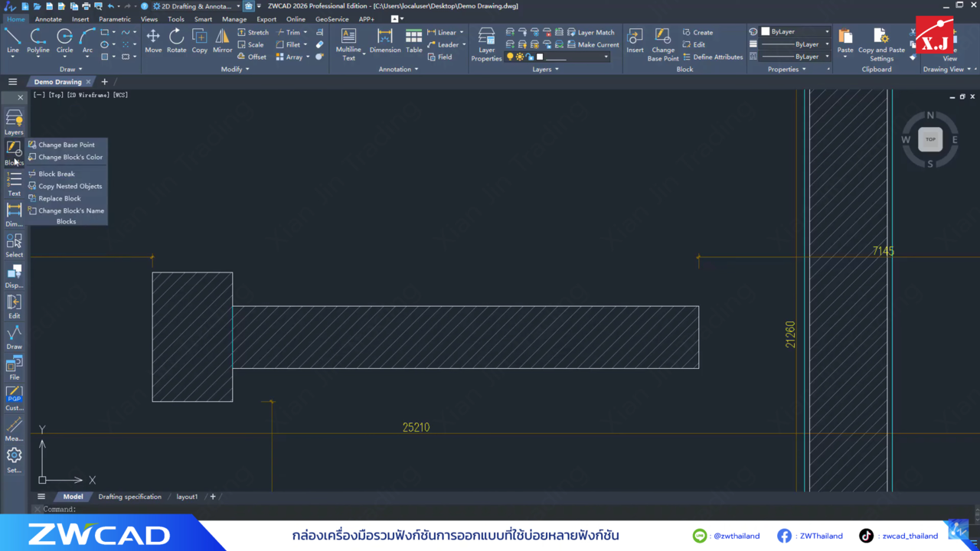Image resolution: width=980 pixels, height=551 pixels.
Task: Click Define Attributes button
Action: point(712,57)
